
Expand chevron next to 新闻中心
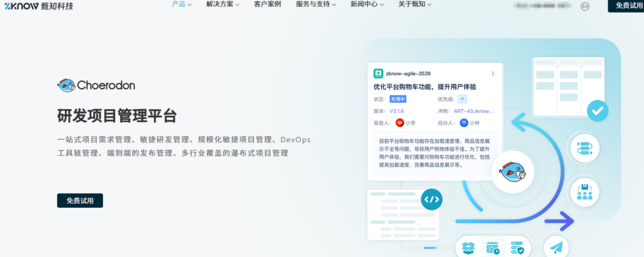[x=382, y=5]
